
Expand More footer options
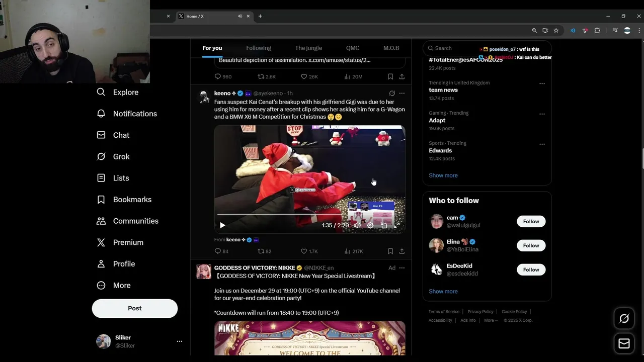(x=491, y=320)
